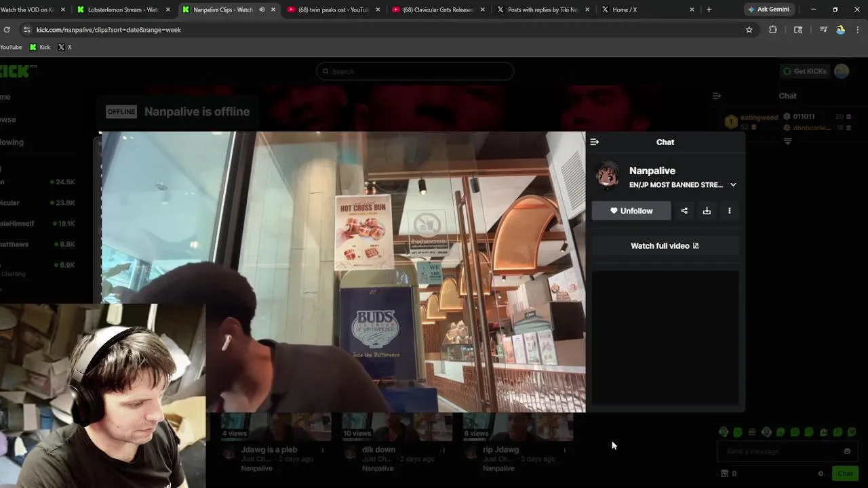This screenshot has width=868, height=488.
Task: Reload the current page
Action: click(7, 30)
